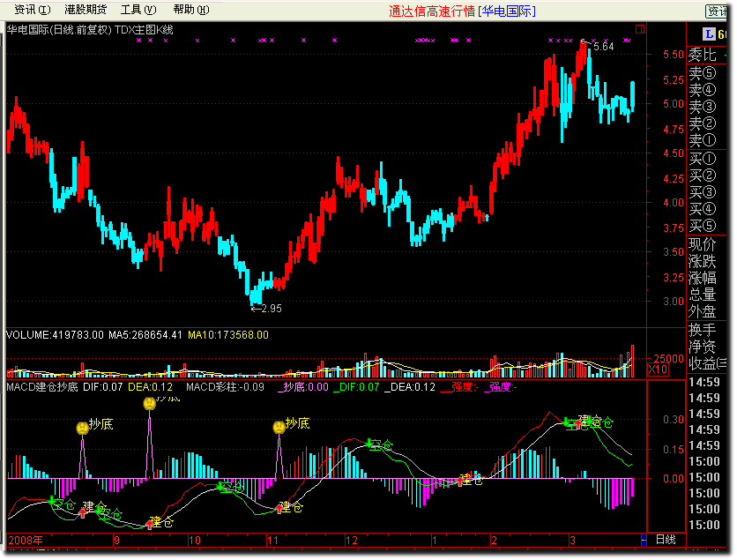
Task: Click the 3.00 price axis label
Action: (673, 301)
